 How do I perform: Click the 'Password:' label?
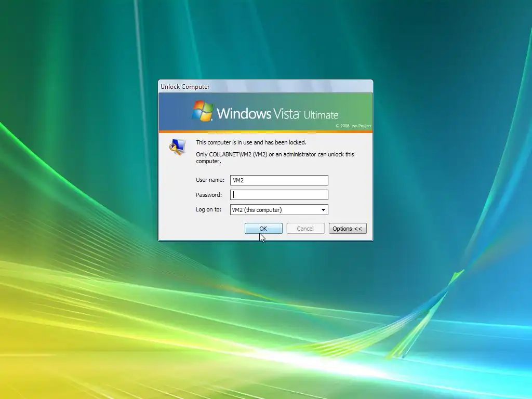click(x=209, y=195)
